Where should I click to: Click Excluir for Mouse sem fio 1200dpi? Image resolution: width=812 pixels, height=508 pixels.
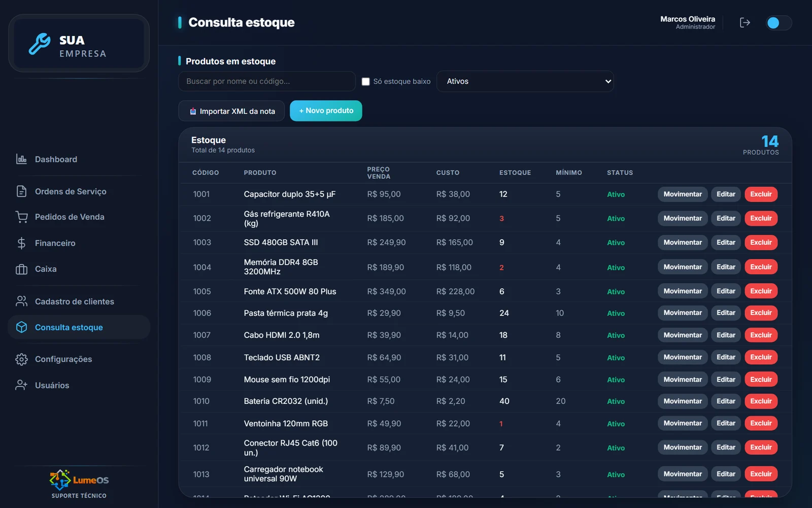(761, 379)
